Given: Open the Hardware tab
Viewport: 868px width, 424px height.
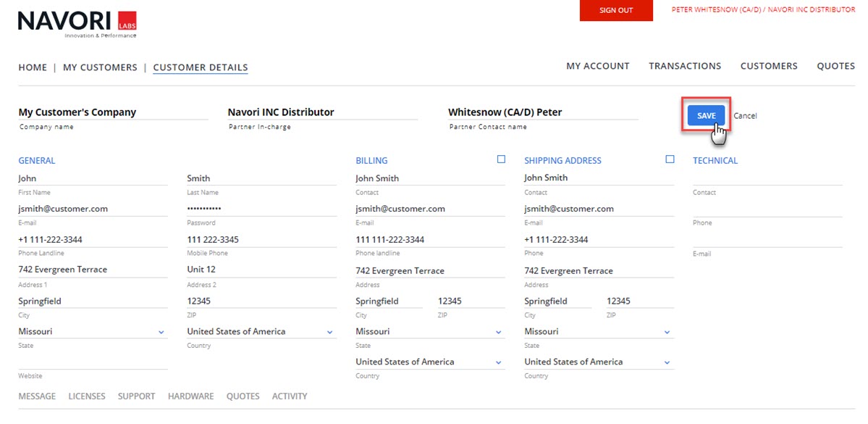Looking at the screenshot, I should coord(190,396).
